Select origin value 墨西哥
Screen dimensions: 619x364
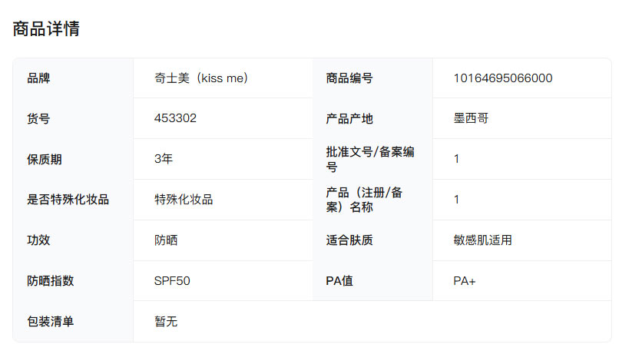click(471, 119)
